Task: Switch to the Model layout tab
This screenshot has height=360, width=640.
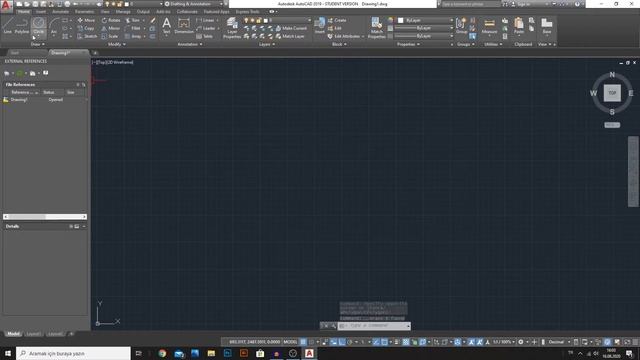Action: [x=13, y=334]
